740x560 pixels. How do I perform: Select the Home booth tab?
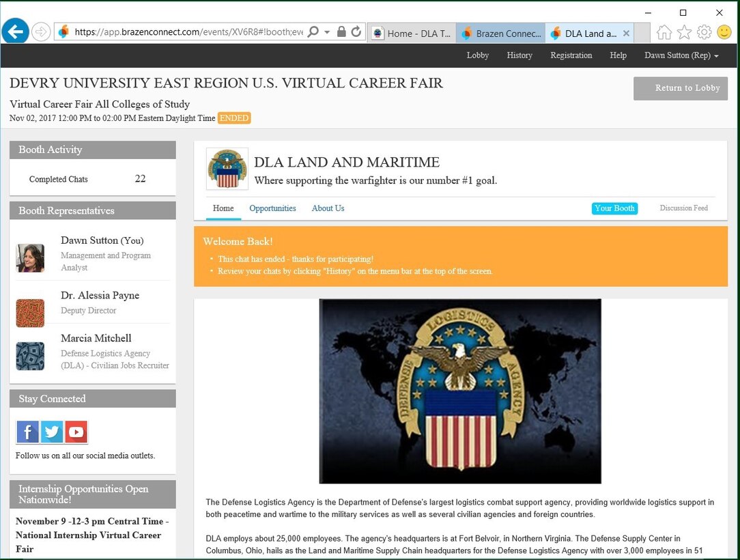pyautogui.click(x=223, y=208)
